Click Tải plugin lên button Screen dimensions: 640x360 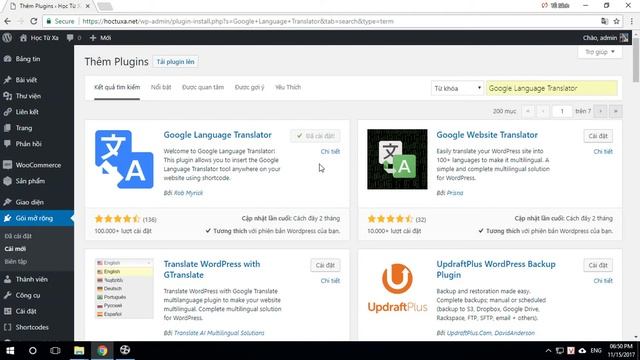point(176,62)
